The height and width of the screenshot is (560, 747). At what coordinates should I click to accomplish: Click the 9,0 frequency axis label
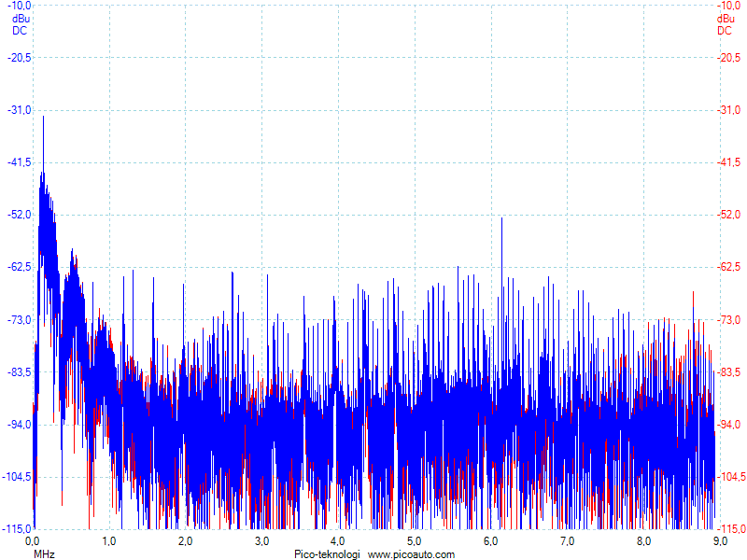pyautogui.click(x=720, y=541)
